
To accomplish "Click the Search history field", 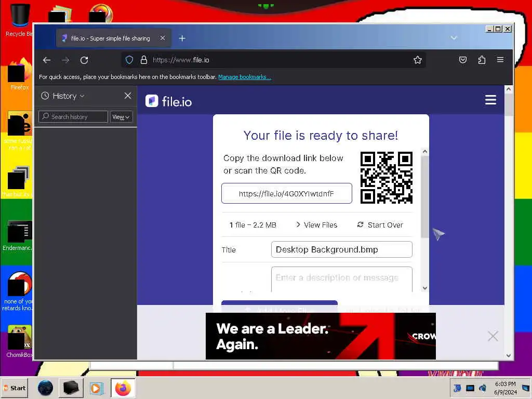I will tap(73, 117).
